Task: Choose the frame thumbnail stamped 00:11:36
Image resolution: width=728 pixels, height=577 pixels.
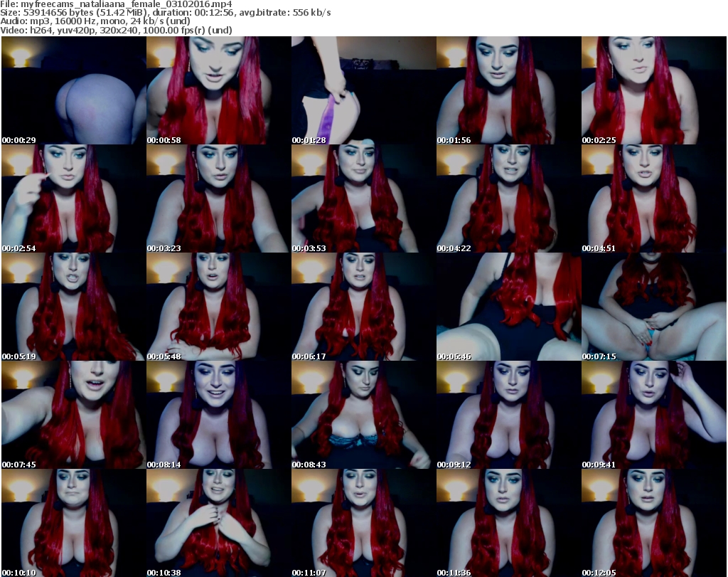Action: (x=508, y=523)
